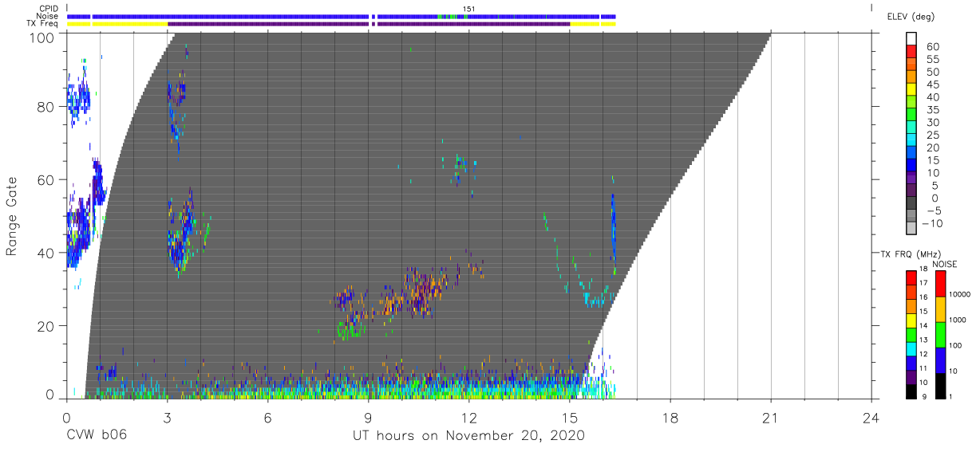Select the green 100–1000 NOISE swatch
980x452 pixels.
click(941, 334)
